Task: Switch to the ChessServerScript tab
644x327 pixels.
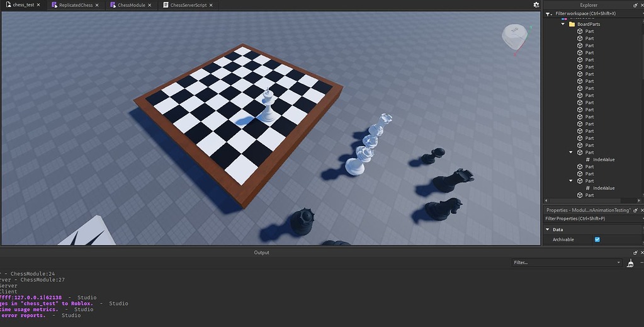Action: click(x=188, y=5)
